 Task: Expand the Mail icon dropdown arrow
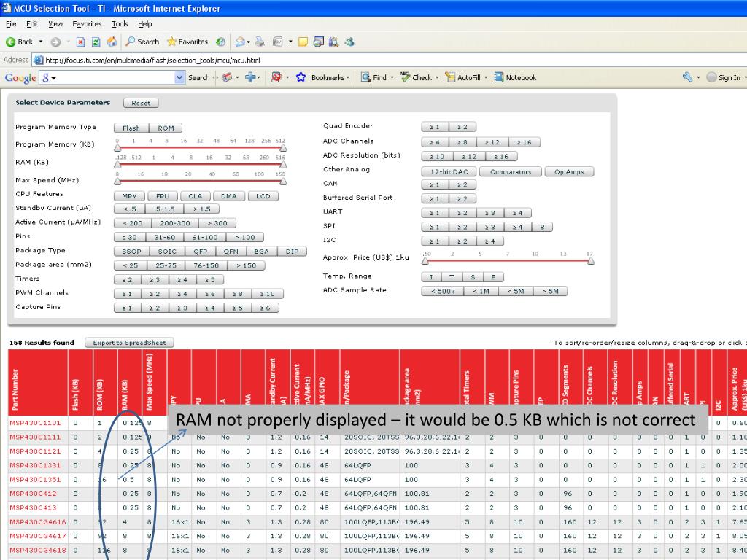[x=249, y=42]
